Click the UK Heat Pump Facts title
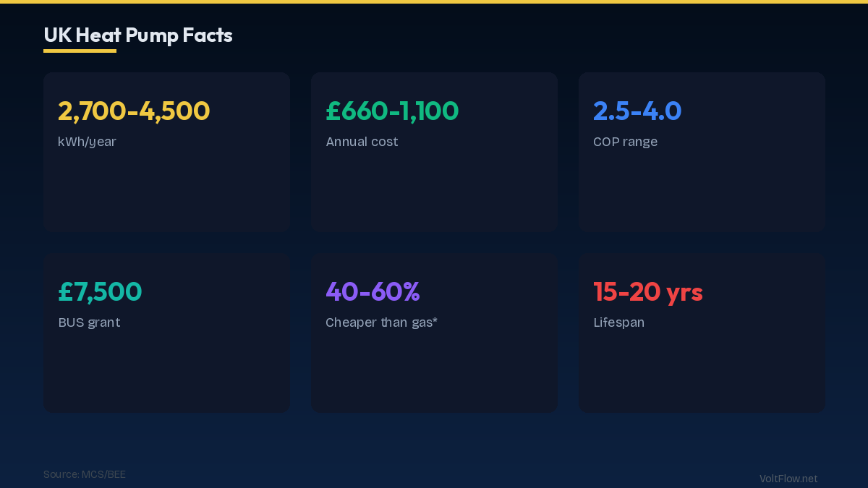The height and width of the screenshot is (488, 868). tap(138, 35)
